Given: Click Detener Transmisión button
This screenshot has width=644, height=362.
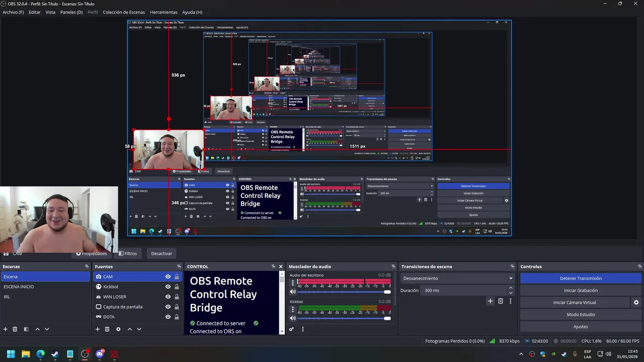Looking at the screenshot, I should (x=581, y=278).
